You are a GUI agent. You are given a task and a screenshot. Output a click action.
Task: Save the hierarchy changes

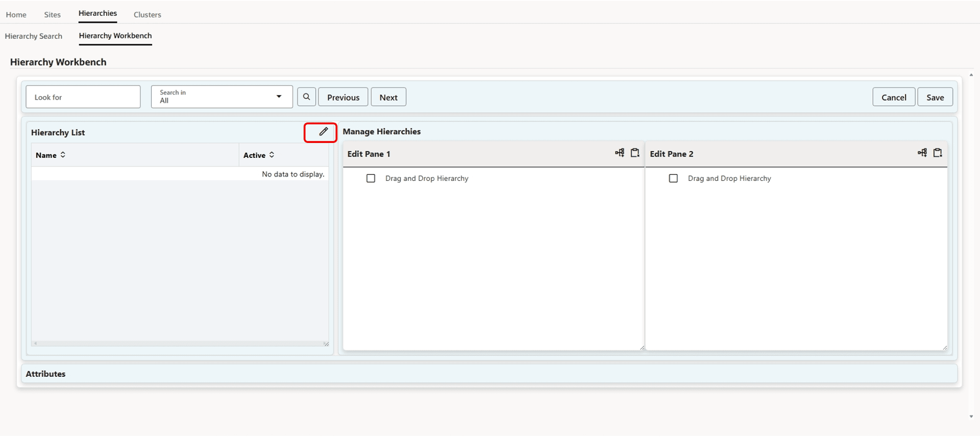pyautogui.click(x=935, y=97)
